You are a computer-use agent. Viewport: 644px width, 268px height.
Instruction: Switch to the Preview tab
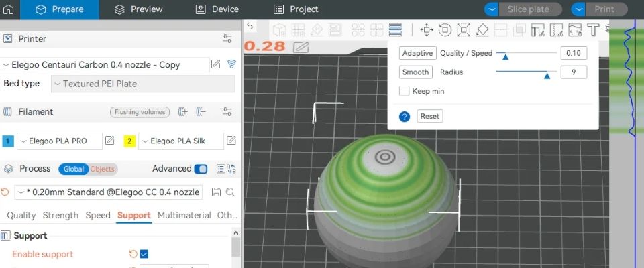pos(138,9)
